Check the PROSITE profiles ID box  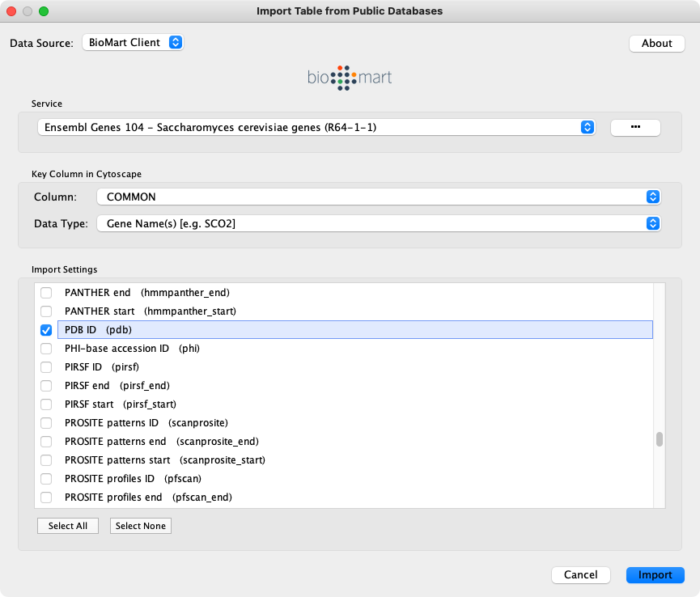click(46, 479)
